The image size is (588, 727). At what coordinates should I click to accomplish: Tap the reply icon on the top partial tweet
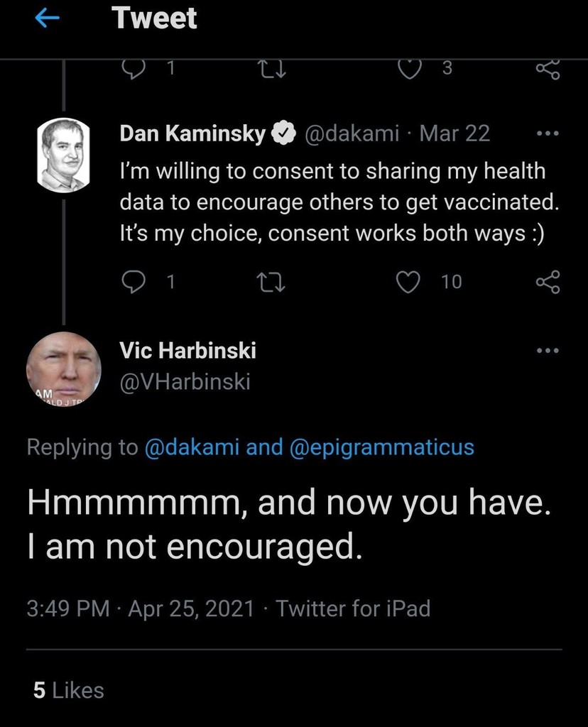[134, 68]
